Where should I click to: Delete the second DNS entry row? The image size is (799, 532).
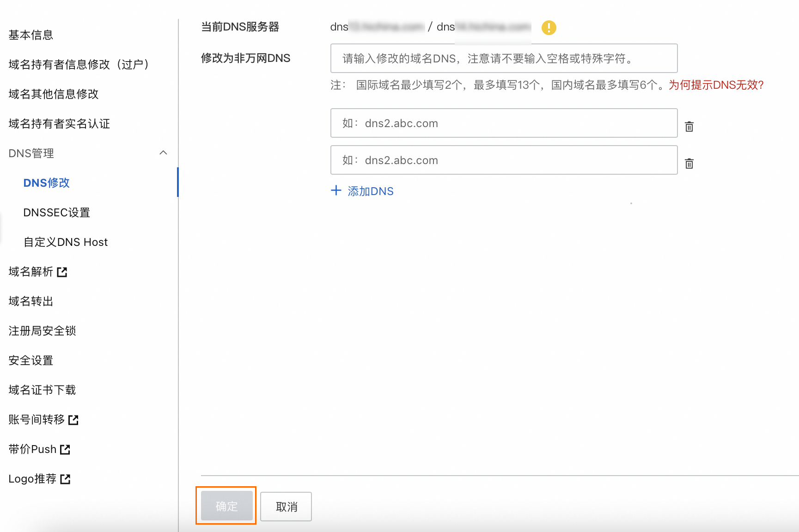[x=689, y=164]
